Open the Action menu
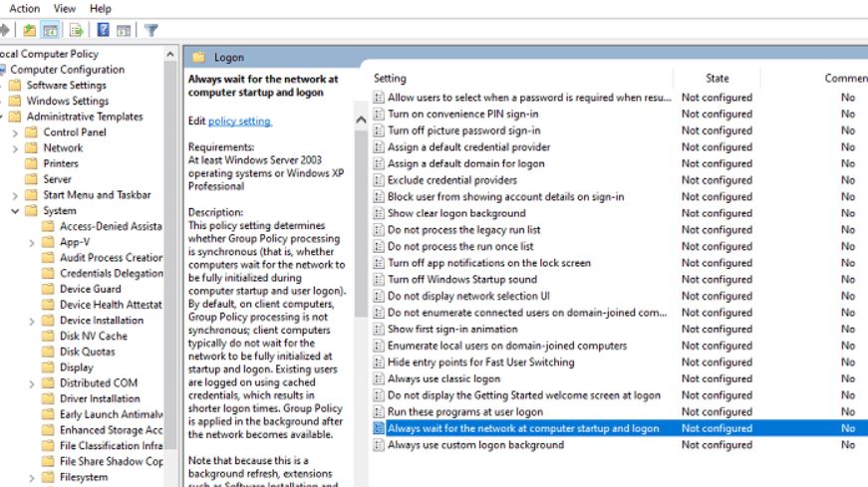The width and height of the screenshot is (868, 487). pyautogui.click(x=24, y=8)
